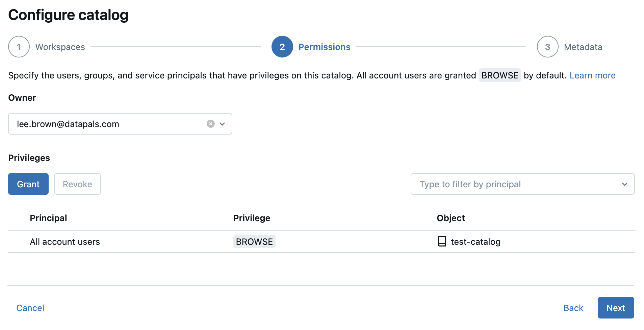
Task: Open the Learn more link
Action: tap(592, 75)
